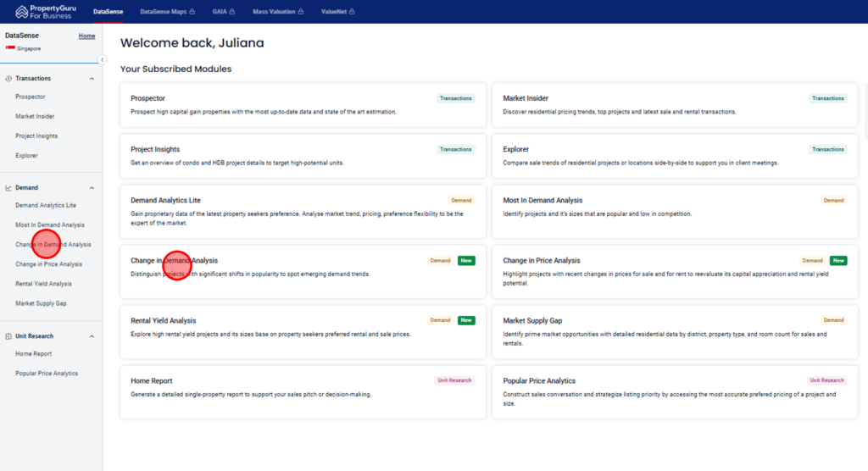This screenshot has height=471, width=868.
Task: Open the Home Report card title
Action: click(151, 381)
